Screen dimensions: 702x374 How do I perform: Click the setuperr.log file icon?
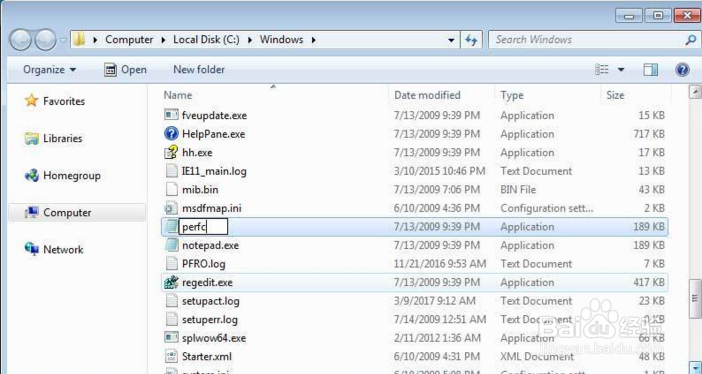pyautogui.click(x=171, y=319)
